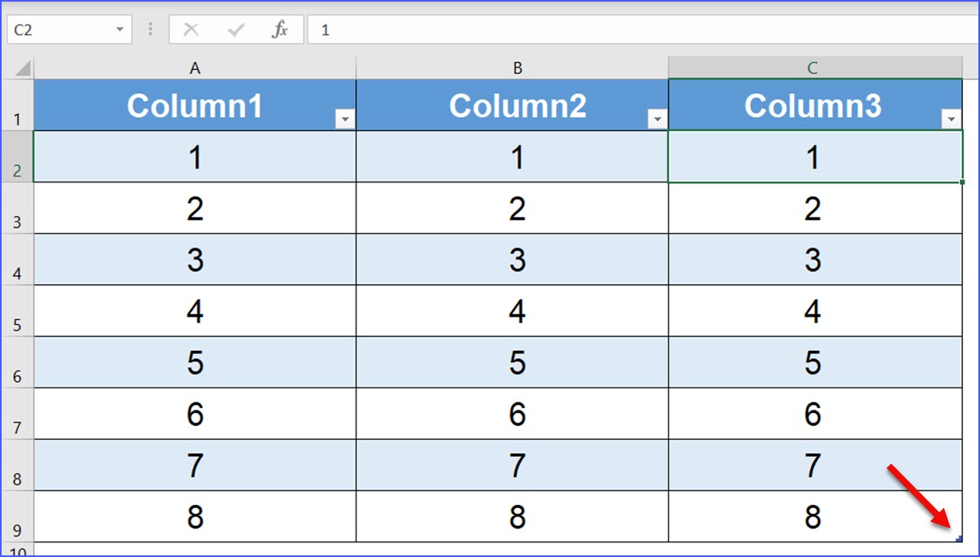Select row 9 using its row number

point(17,515)
